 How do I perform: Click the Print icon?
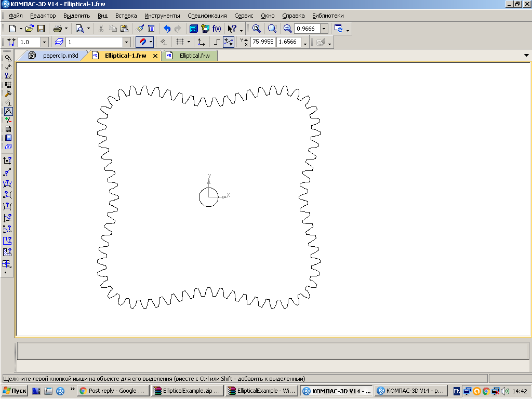coord(58,29)
